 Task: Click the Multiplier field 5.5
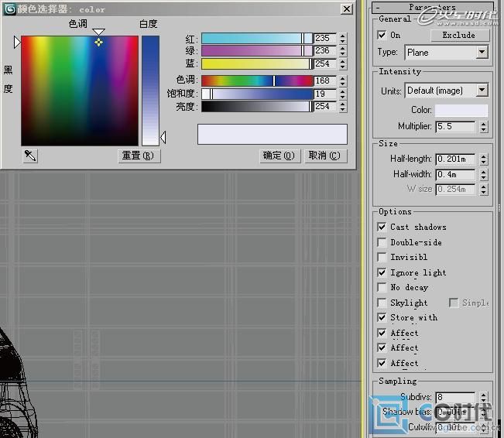point(455,127)
